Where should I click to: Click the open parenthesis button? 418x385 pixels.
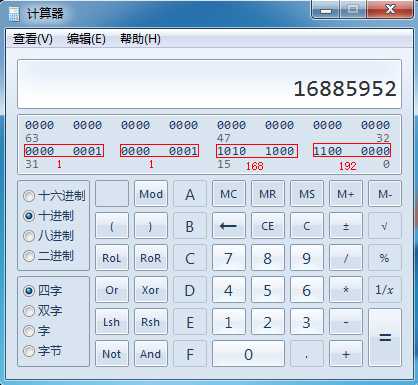(112, 226)
